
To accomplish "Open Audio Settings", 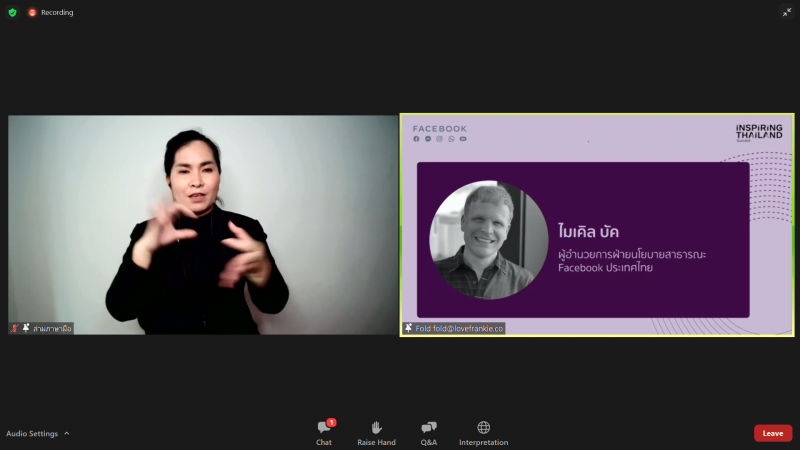I will pos(32,433).
